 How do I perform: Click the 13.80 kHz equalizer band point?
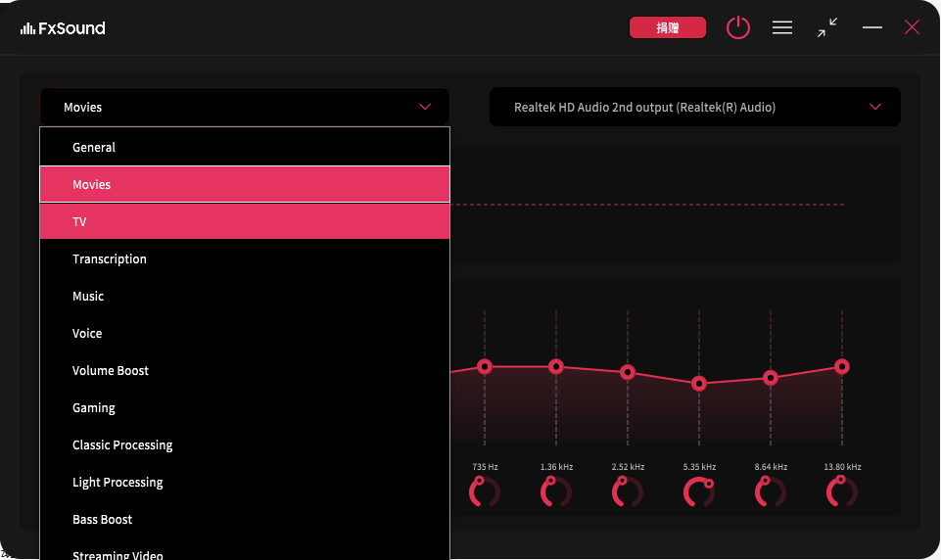pyautogui.click(x=841, y=366)
